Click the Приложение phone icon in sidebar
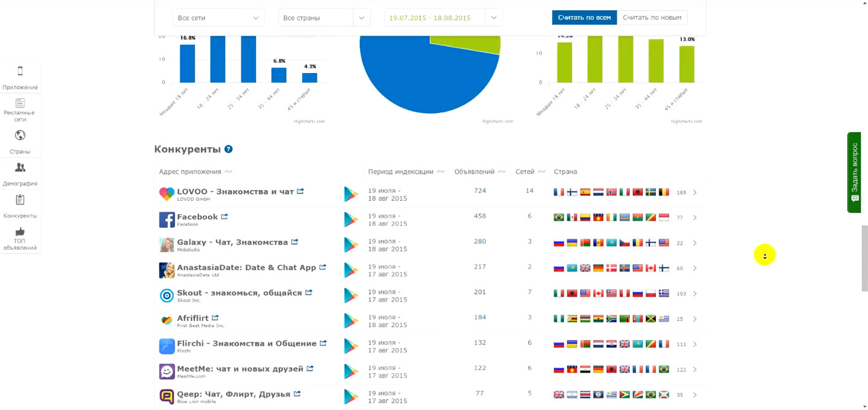868x410 pixels. (x=20, y=71)
